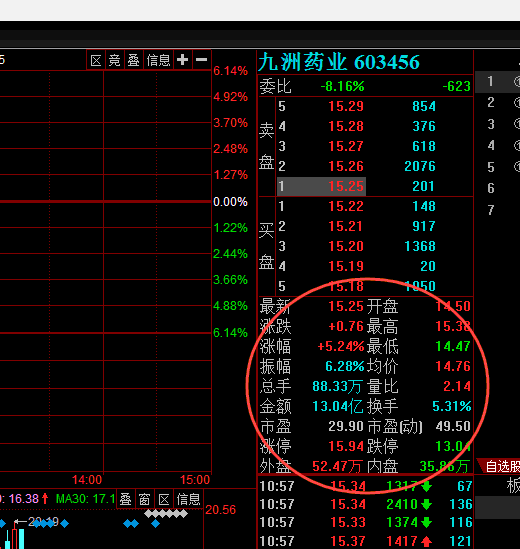
Task: Open the 自选股 watchlist tab
Action: pyautogui.click(x=500, y=466)
